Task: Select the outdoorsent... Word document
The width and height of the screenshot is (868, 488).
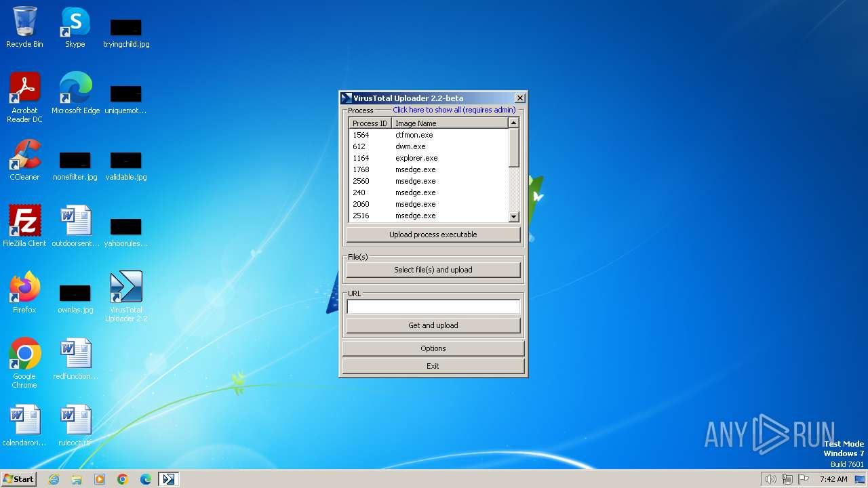Action: [x=75, y=226]
